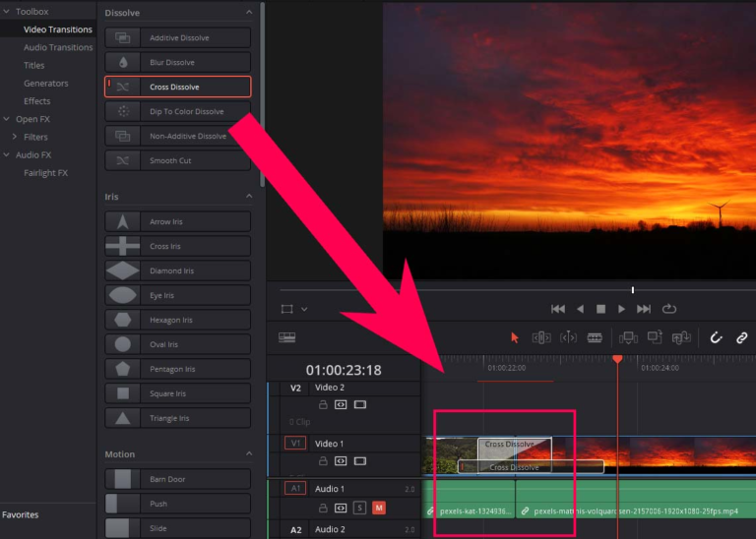Stop playback
Viewport: 756px width, 539px height.
coord(600,309)
